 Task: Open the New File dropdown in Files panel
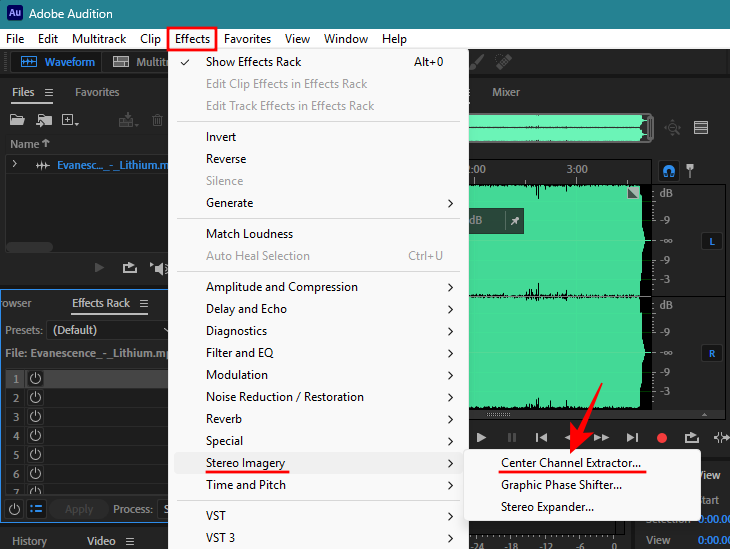[x=70, y=120]
